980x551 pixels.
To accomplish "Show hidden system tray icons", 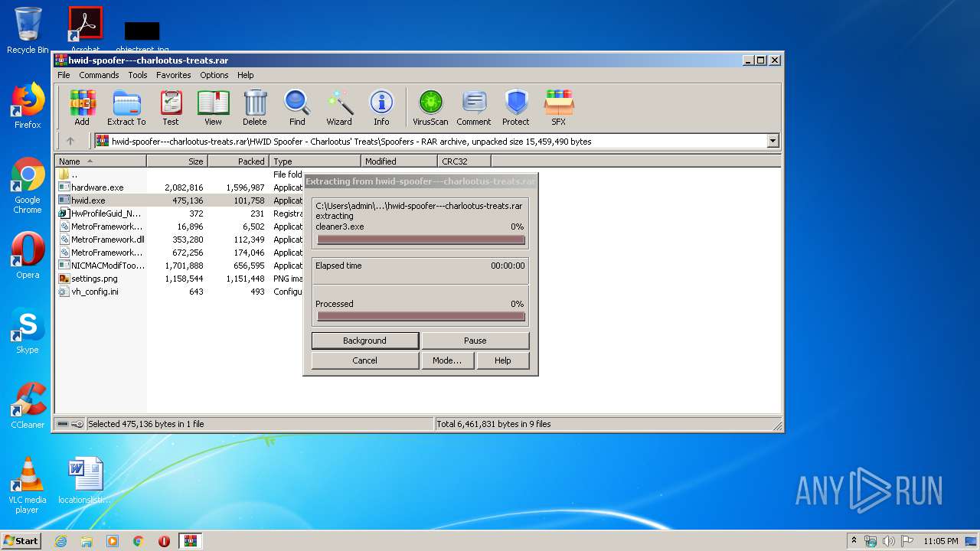I will [854, 541].
